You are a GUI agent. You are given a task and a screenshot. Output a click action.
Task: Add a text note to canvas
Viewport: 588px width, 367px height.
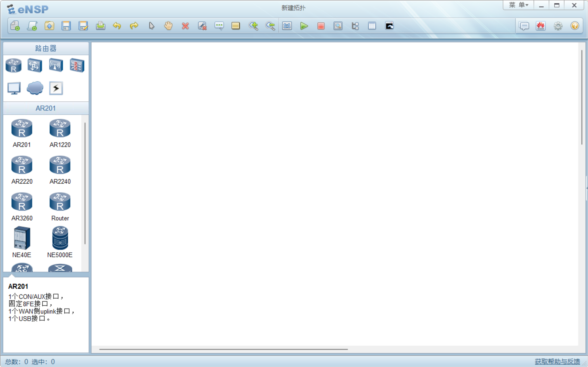pos(219,26)
